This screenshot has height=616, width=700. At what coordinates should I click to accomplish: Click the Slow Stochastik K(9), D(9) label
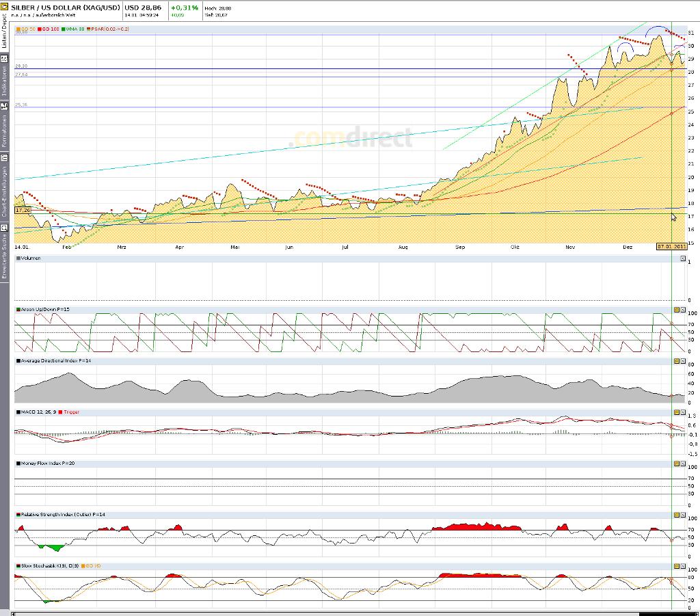pos(50,566)
